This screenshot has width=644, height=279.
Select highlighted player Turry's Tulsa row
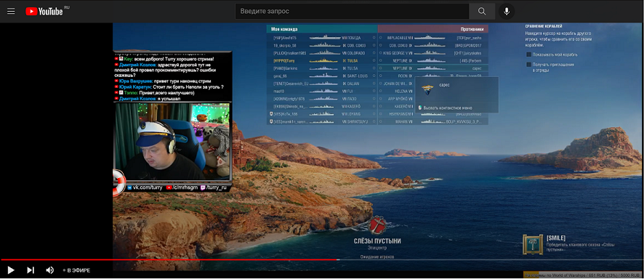click(x=322, y=60)
